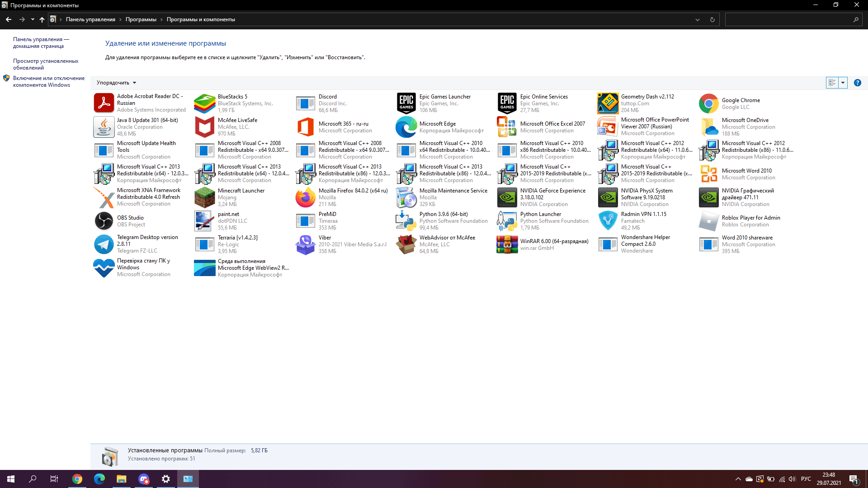Expand the view options dropdown arrow
The width and height of the screenshot is (868, 488).
[x=843, y=83]
